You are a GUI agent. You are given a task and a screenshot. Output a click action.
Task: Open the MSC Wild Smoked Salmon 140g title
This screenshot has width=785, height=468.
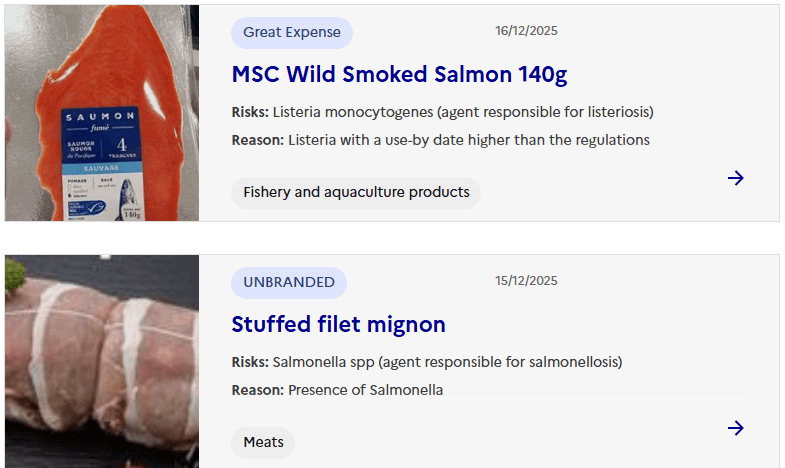point(399,74)
